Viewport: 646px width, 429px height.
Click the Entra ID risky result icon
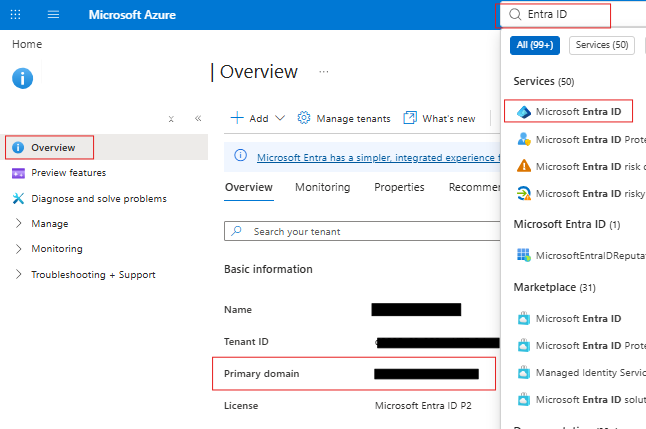click(x=524, y=193)
